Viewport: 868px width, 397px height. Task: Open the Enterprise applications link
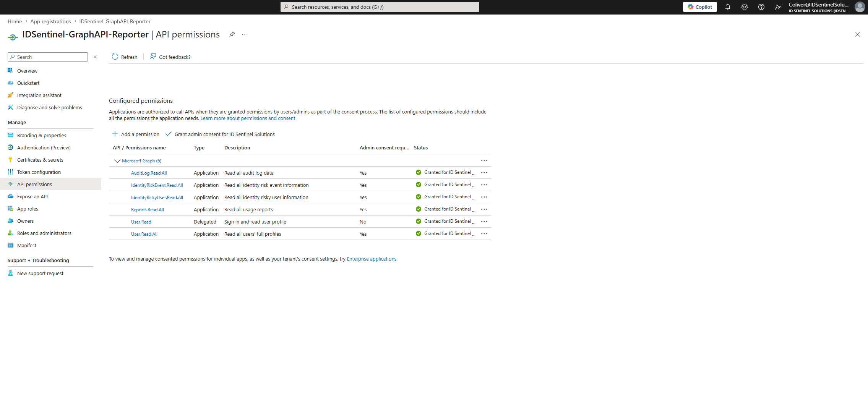pyautogui.click(x=372, y=259)
